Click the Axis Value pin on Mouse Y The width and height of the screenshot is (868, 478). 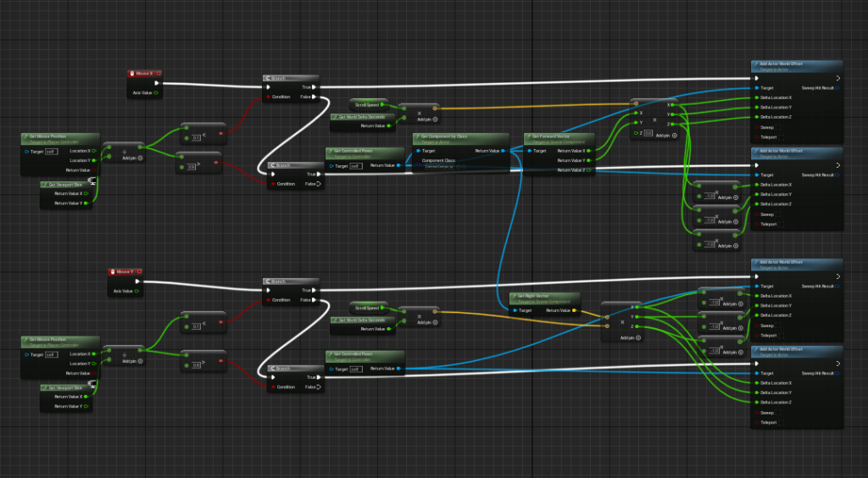137,291
